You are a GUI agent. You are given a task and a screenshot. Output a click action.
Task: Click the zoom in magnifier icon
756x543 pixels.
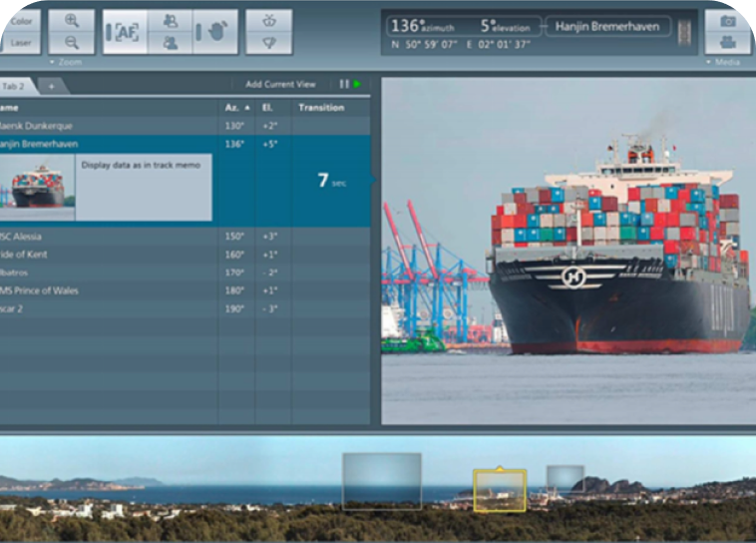[x=72, y=20]
